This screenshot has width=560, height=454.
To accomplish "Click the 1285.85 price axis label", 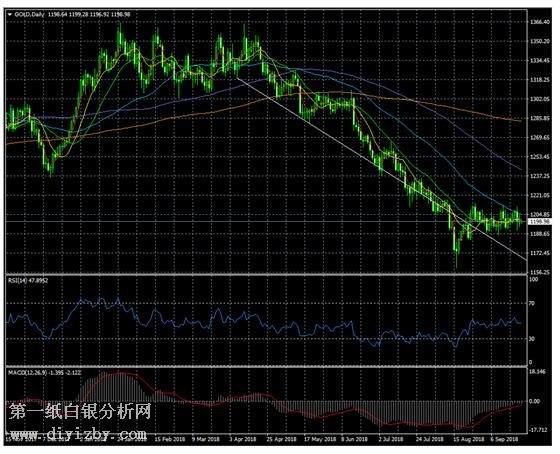I will click(540, 118).
